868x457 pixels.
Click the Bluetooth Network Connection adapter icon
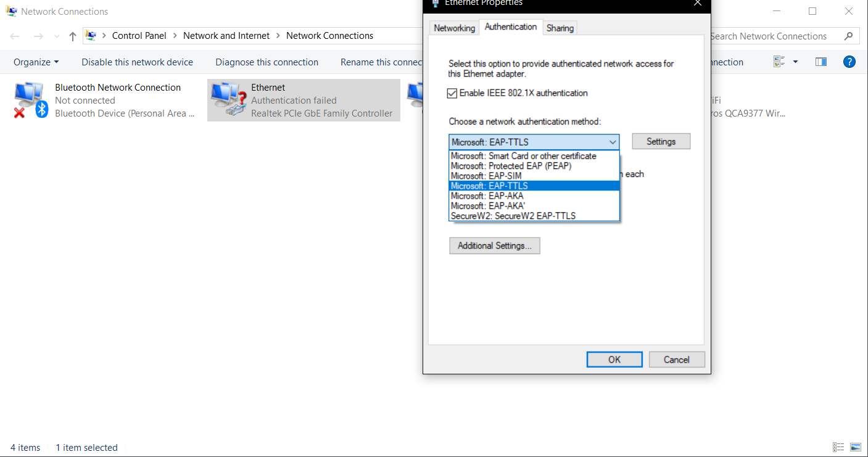pos(31,100)
